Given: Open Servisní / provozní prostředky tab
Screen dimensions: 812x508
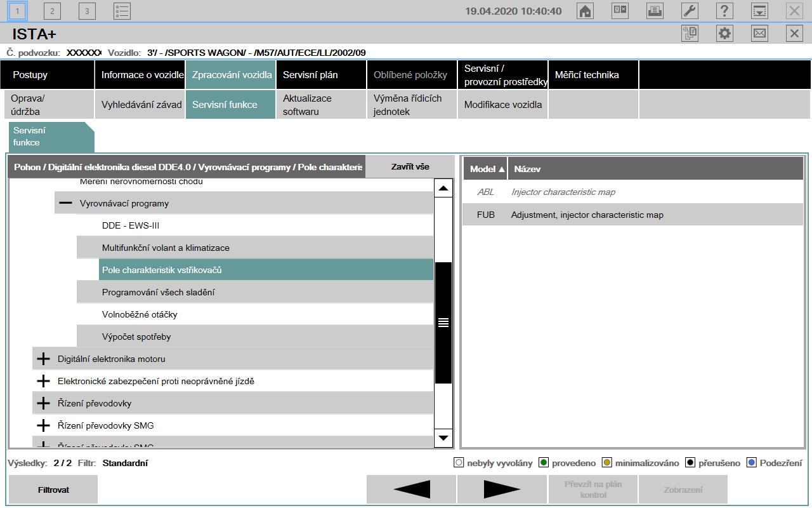Looking at the screenshot, I should 503,75.
